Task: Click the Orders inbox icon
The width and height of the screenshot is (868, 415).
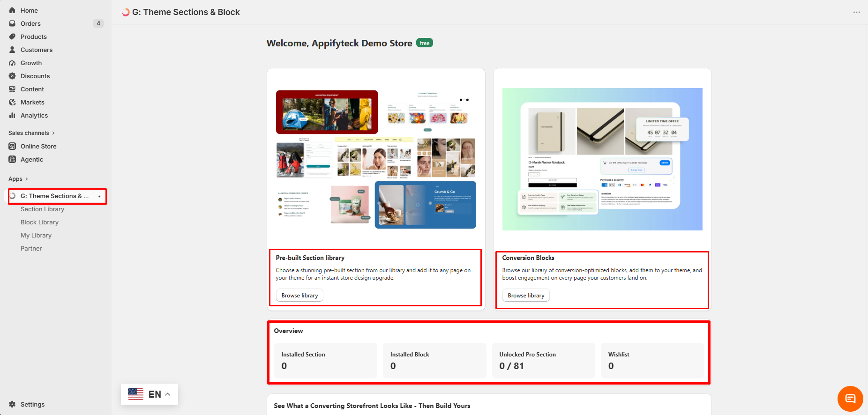Action: point(12,23)
